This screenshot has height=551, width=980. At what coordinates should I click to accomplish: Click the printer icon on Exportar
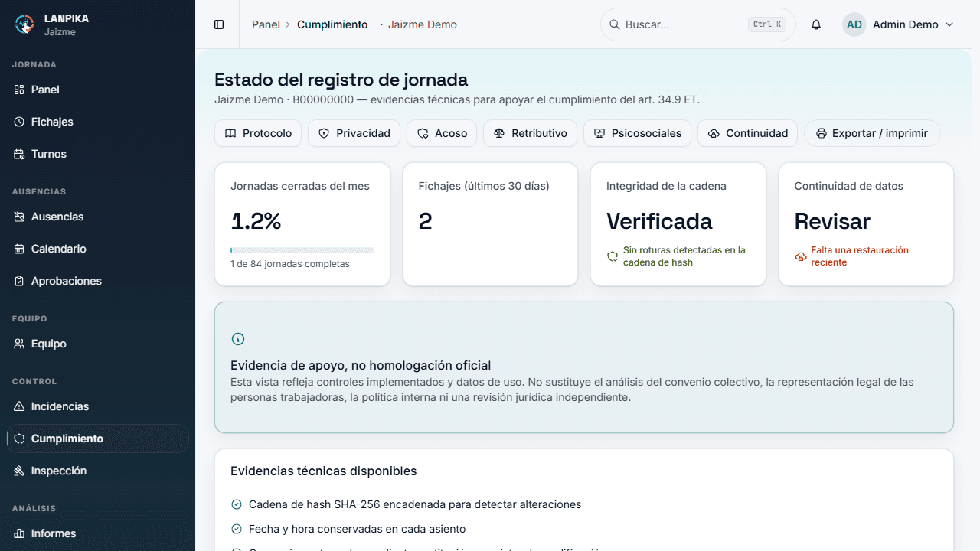coord(822,133)
